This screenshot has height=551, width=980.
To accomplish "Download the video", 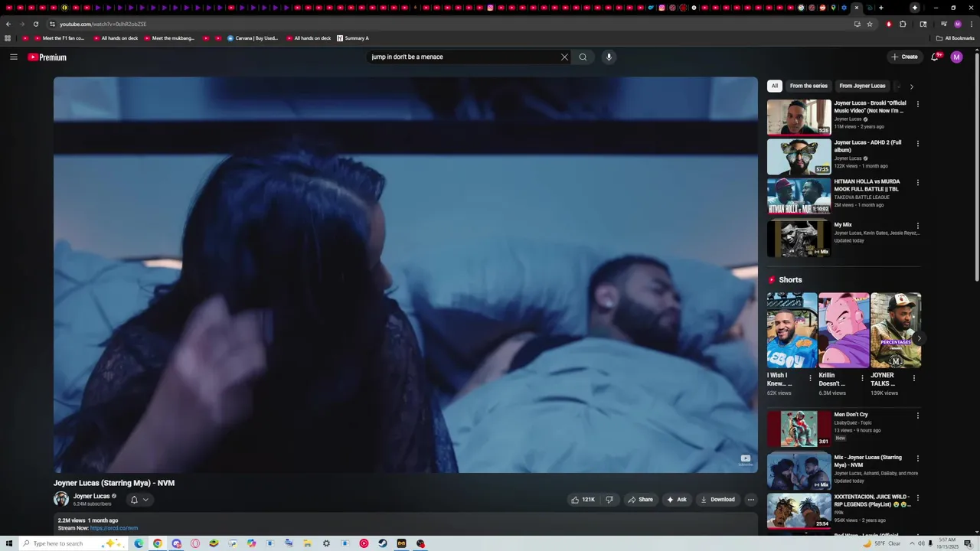I will coord(717,500).
